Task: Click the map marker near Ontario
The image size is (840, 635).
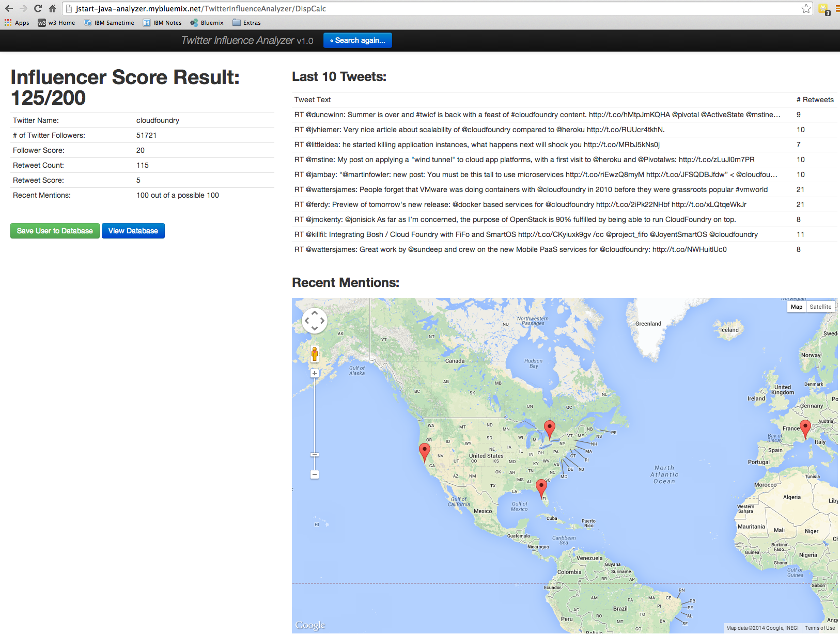Action: coord(550,429)
